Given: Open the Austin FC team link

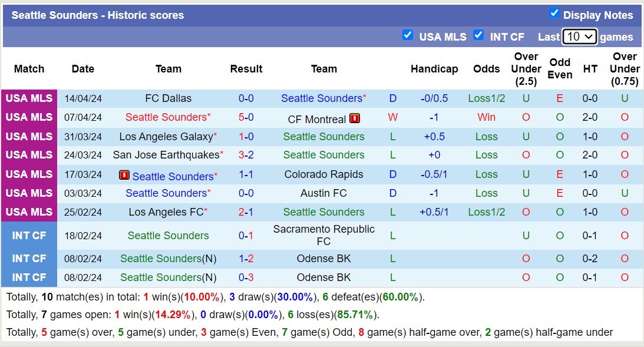Looking at the screenshot, I should (323, 193).
